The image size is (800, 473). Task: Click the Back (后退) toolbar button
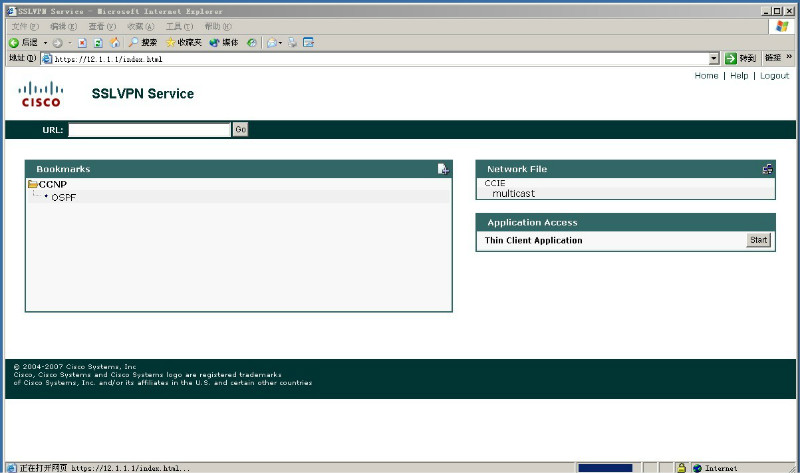pyautogui.click(x=23, y=43)
